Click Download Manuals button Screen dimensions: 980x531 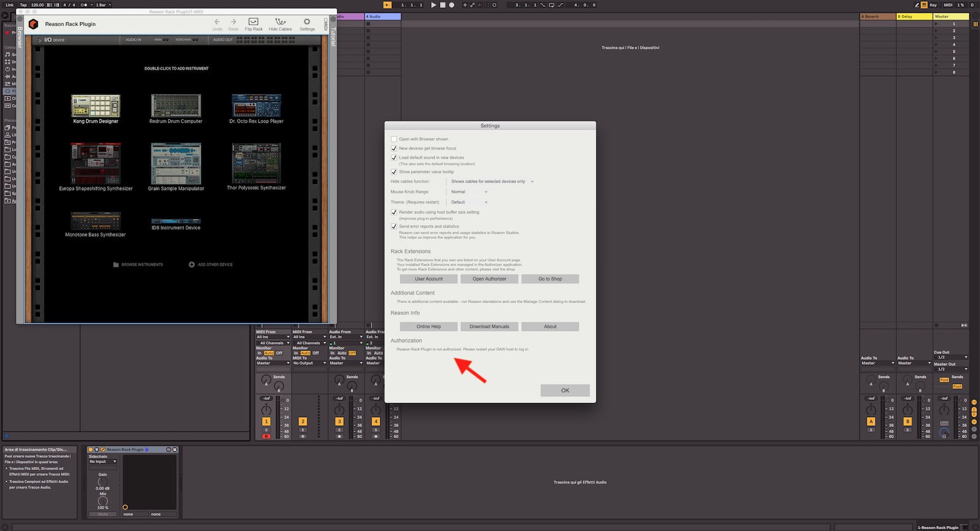coord(489,327)
